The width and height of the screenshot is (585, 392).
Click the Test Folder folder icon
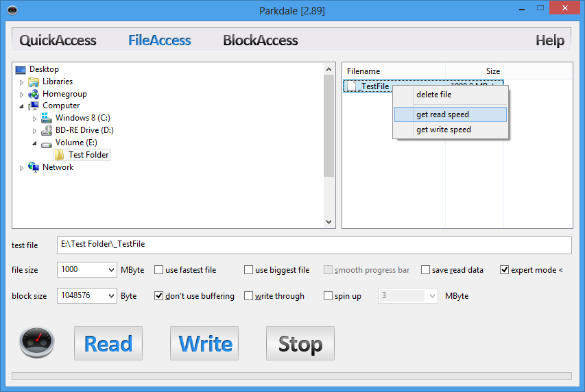pyautogui.click(x=60, y=155)
